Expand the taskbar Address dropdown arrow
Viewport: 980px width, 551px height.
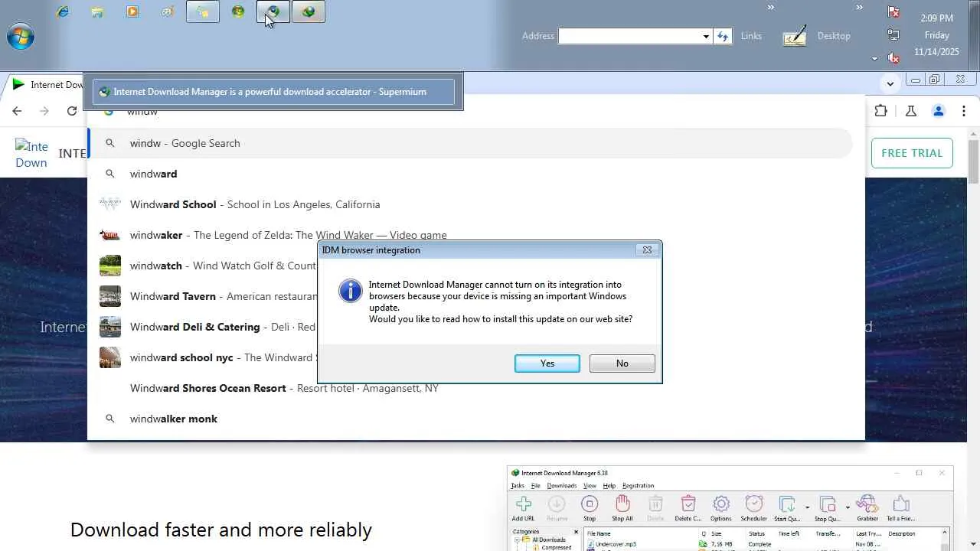click(706, 36)
